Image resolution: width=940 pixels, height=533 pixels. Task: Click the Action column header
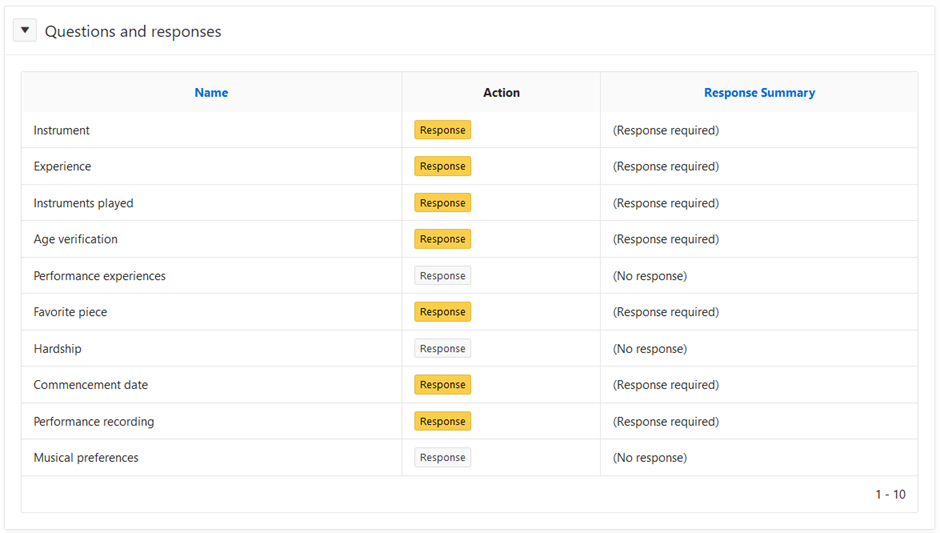(501, 93)
